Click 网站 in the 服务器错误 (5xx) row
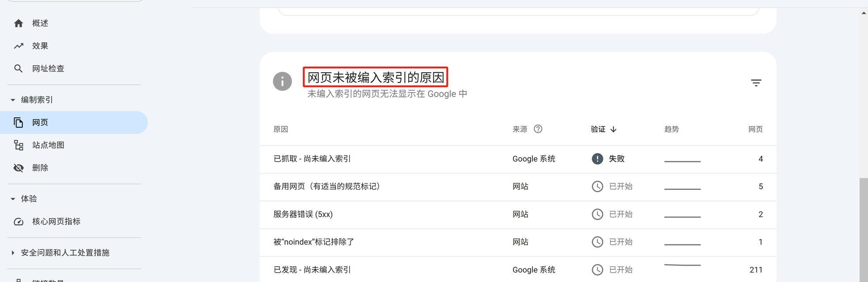The height and width of the screenshot is (282, 868). click(520, 214)
